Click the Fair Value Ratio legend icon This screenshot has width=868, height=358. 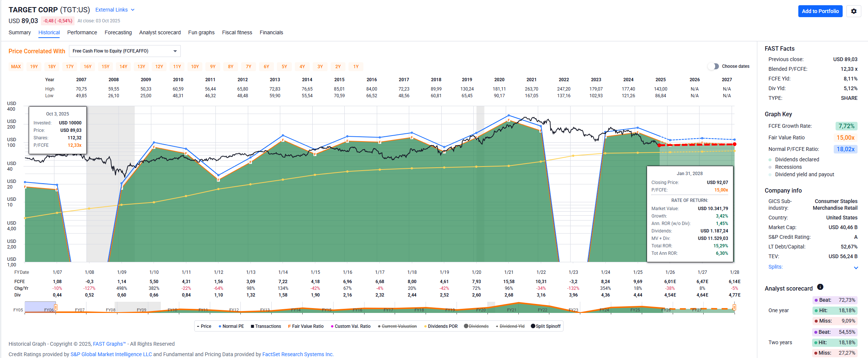289,326
